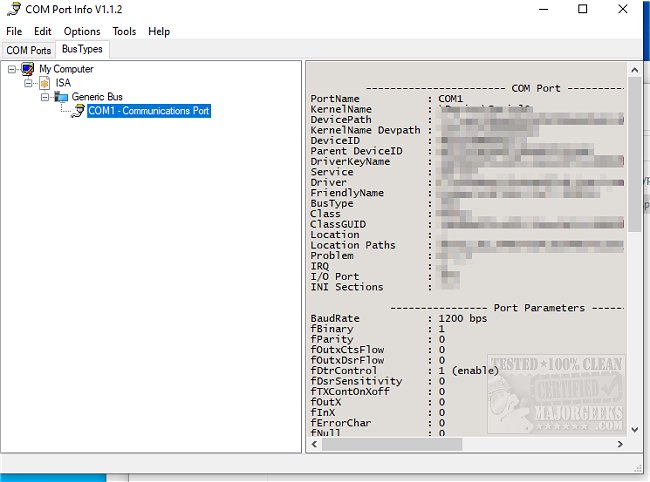The image size is (650, 482).
Task: Select the ISA tree entry
Action: (x=63, y=83)
